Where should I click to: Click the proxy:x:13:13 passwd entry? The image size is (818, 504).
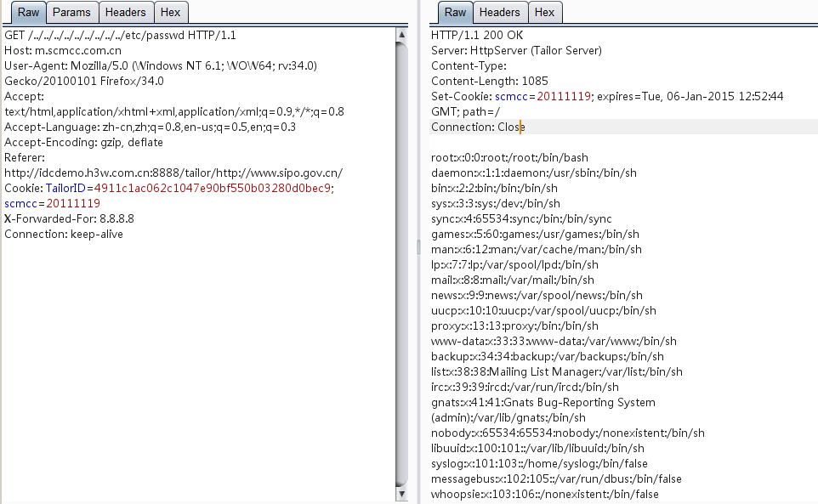tap(514, 326)
